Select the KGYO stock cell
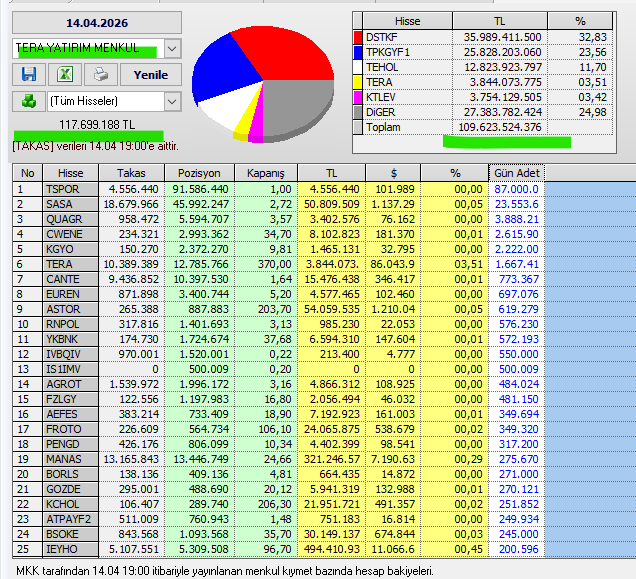 pyautogui.click(x=71, y=250)
